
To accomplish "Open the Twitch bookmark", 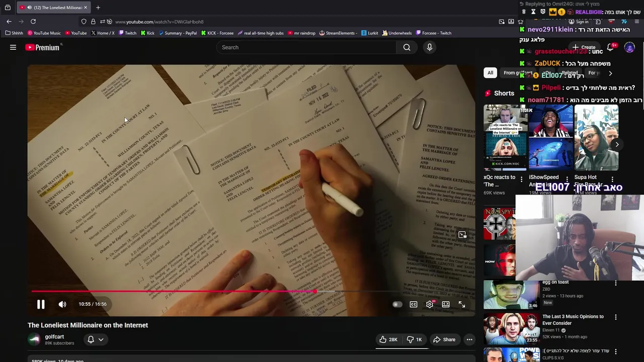I will (127, 33).
